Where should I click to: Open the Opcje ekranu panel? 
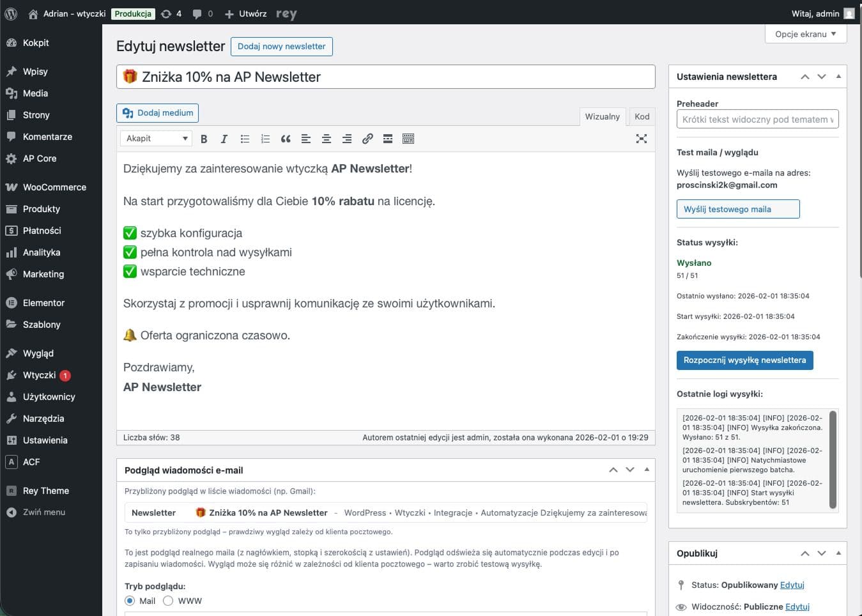pyautogui.click(x=804, y=34)
